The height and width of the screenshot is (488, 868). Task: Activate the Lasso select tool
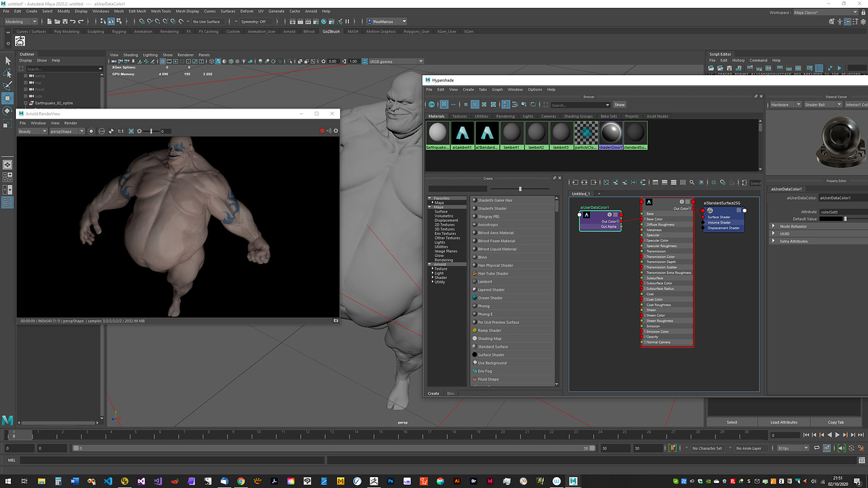pyautogui.click(x=7, y=73)
